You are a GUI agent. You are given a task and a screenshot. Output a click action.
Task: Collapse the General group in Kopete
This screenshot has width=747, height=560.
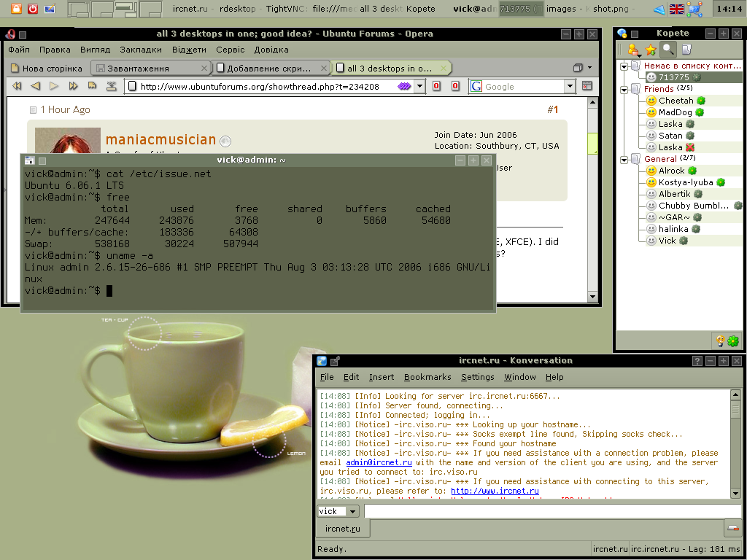(x=624, y=160)
